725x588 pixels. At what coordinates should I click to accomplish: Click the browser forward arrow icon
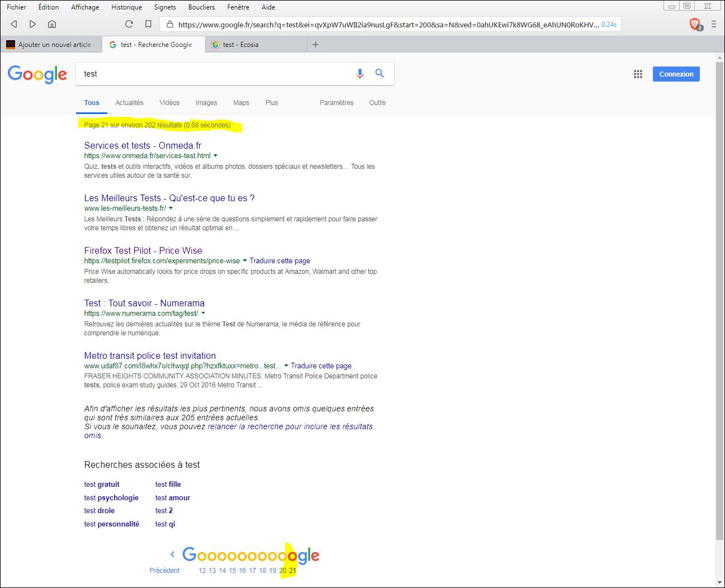point(32,24)
